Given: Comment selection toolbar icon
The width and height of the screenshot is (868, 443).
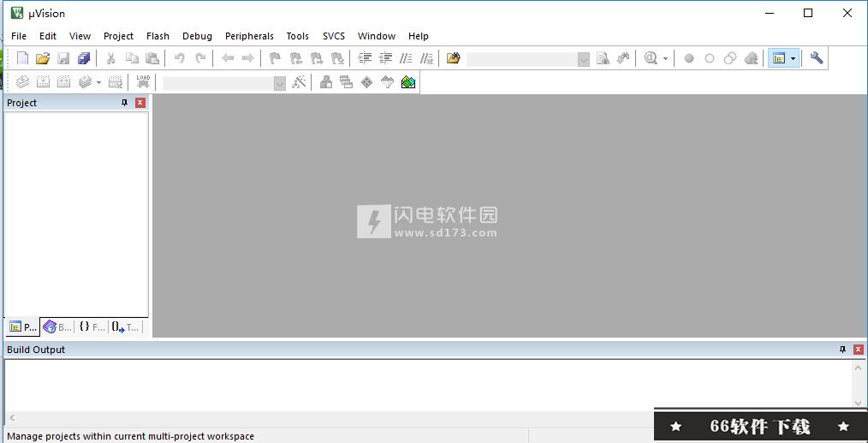Looking at the screenshot, I should pos(405,57).
